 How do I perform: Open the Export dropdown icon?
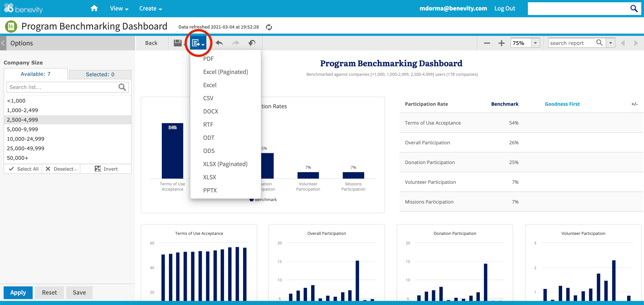(198, 43)
